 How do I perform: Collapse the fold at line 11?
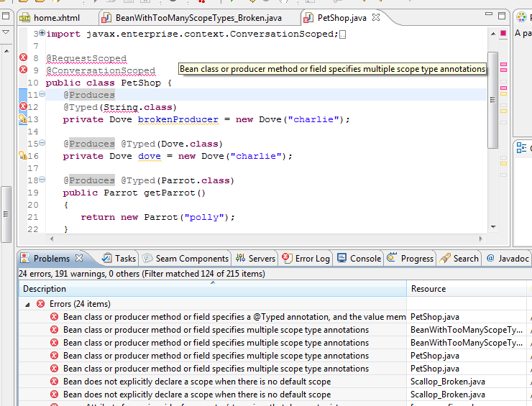tap(42, 94)
